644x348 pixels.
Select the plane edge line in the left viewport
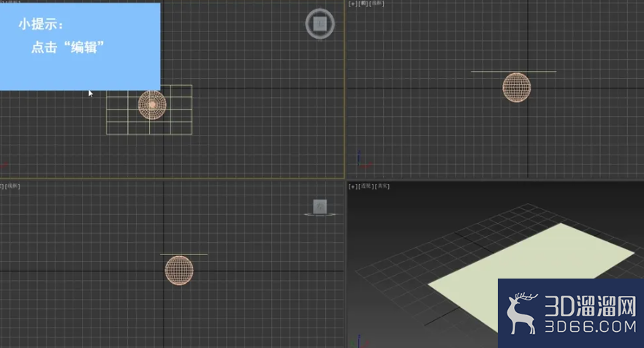[183, 254]
